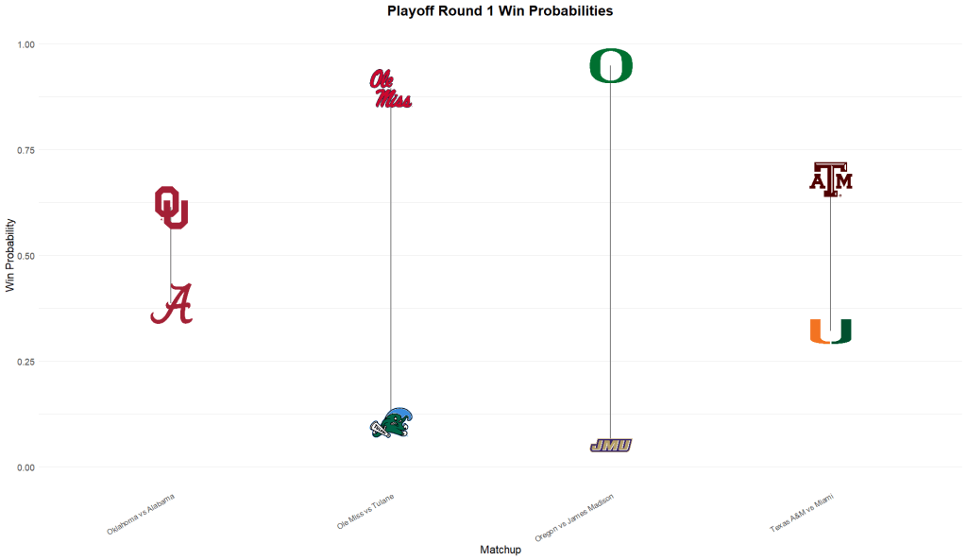Click the Ole Miss vs Tulane axis label
967x560 pixels.
[x=366, y=511]
